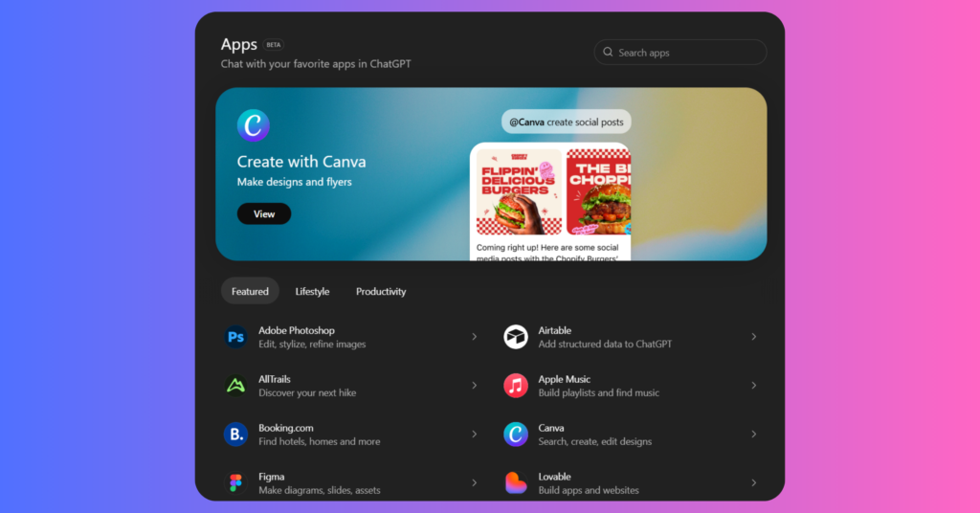This screenshot has width=980, height=513.
Task: Click 'Add structured data to ChatGPT' text
Action: pyautogui.click(x=605, y=345)
